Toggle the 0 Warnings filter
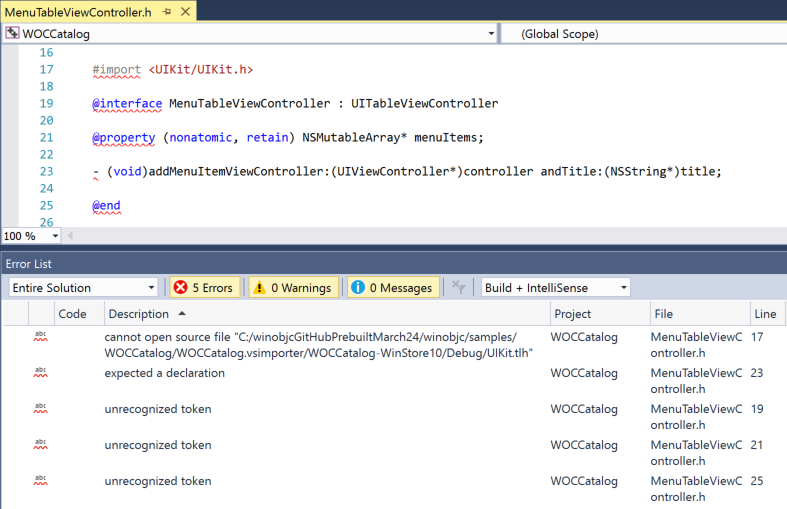This screenshot has height=509, width=787. pos(291,288)
